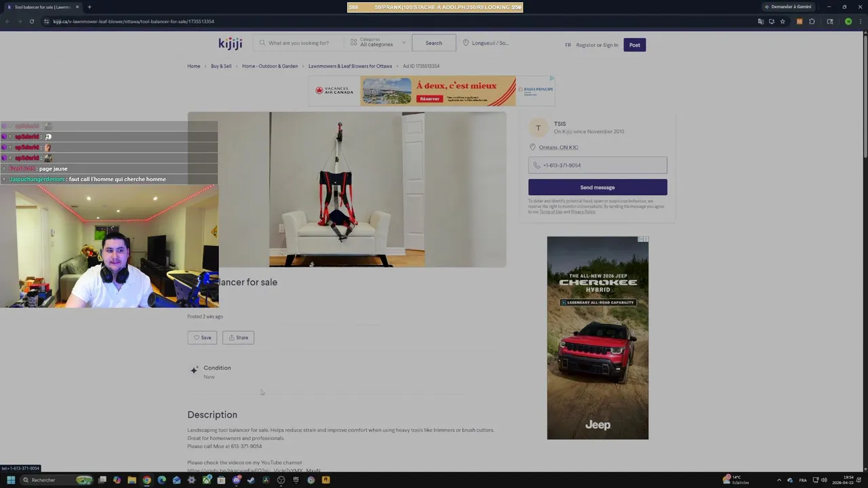Click the Kijiji logo

click(230, 43)
